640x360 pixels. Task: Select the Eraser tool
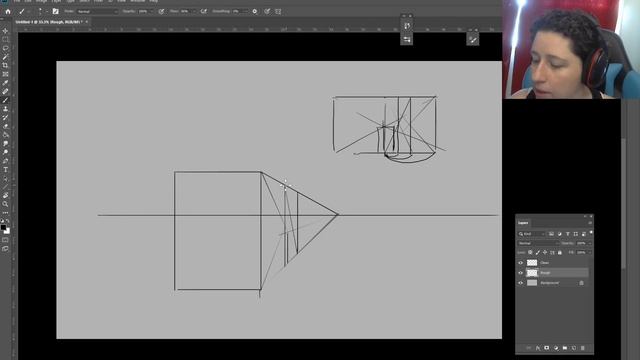[5, 126]
